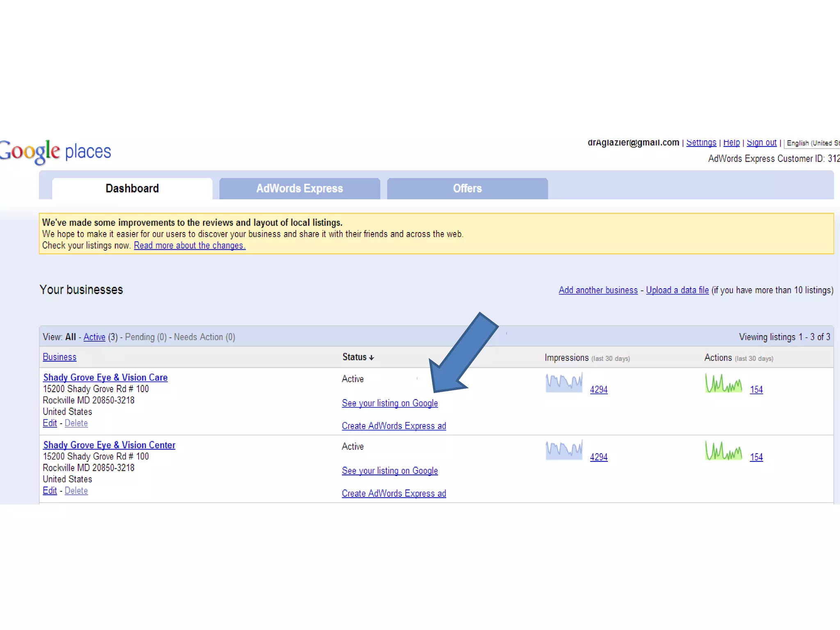
Task: Click first listing's green actions sparkline chart
Action: pyautogui.click(x=724, y=383)
